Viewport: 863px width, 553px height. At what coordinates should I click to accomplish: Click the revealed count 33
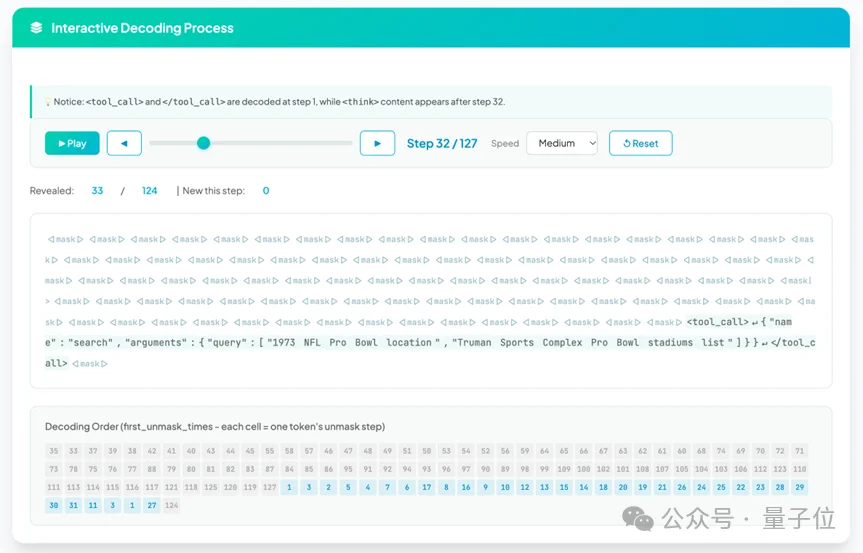(97, 191)
